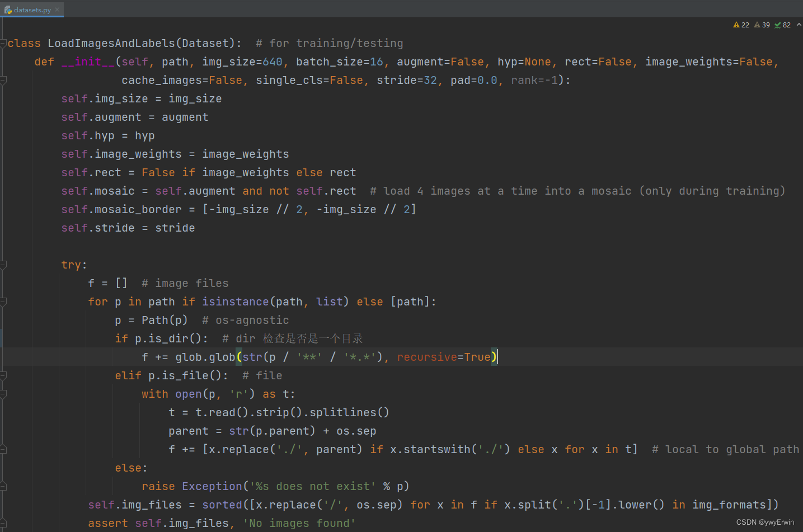Click '# local to global path' comment
The width and height of the screenshot is (803, 532).
tap(726, 450)
